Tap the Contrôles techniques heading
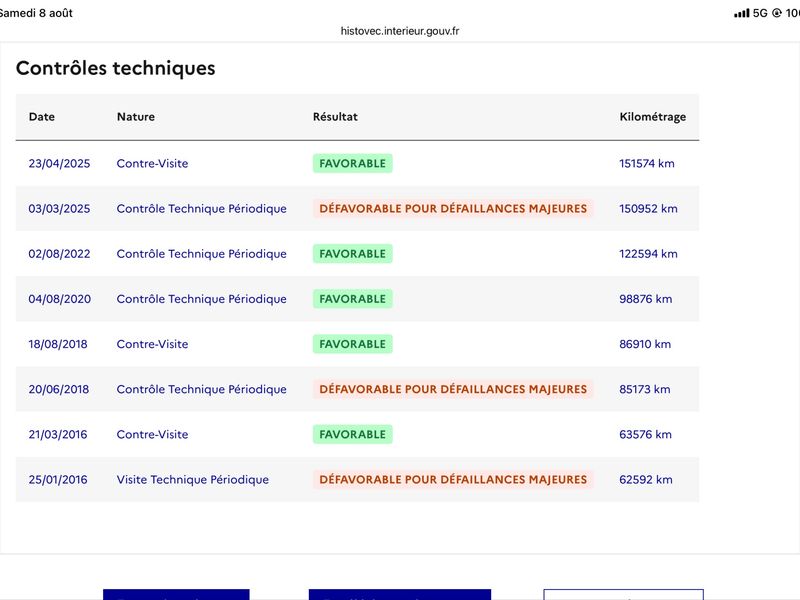The height and width of the screenshot is (600, 800). click(x=116, y=68)
